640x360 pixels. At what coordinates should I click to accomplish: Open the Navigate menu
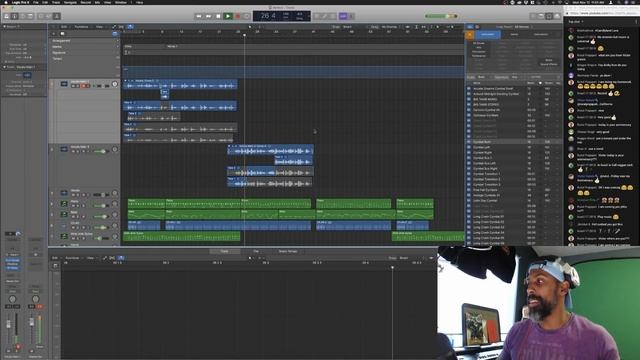coord(70,2)
